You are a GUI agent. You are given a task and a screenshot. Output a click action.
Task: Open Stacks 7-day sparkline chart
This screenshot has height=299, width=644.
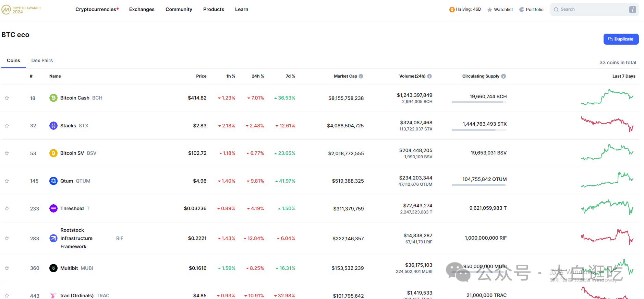tap(607, 124)
